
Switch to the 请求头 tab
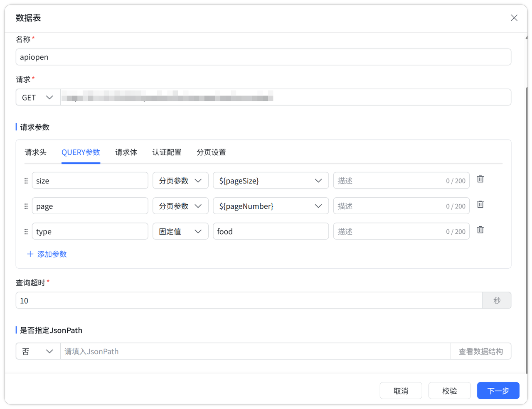(x=35, y=152)
